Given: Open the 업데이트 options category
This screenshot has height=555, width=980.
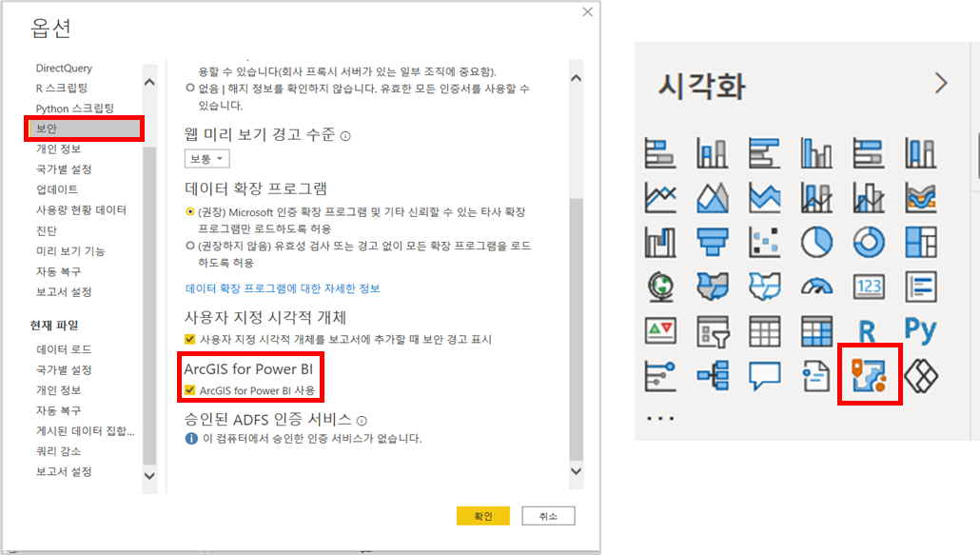Looking at the screenshot, I should click(x=57, y=189).
